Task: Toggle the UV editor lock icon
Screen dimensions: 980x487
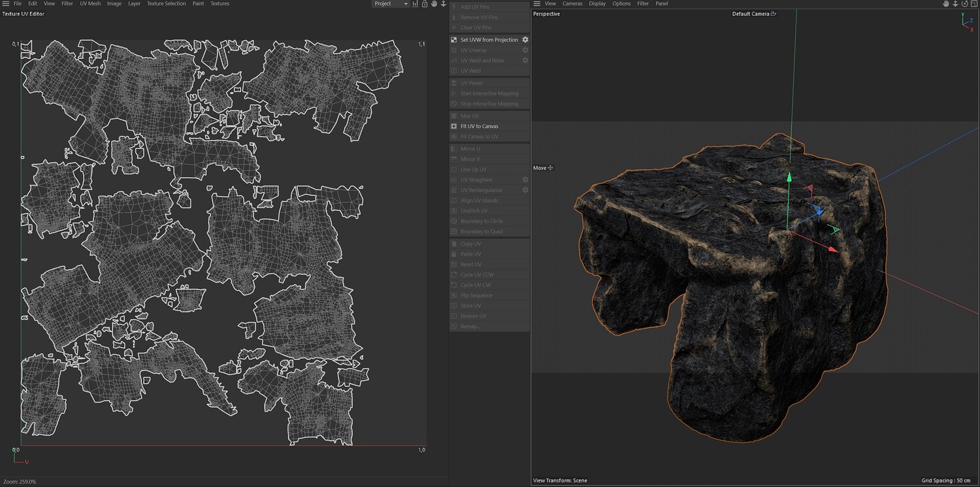Action: pos(425,4)
